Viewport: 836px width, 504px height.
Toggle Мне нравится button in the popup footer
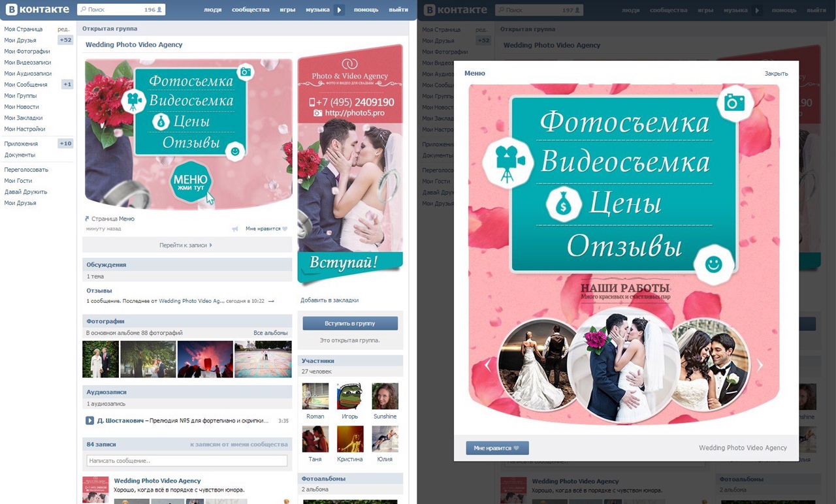497,448
